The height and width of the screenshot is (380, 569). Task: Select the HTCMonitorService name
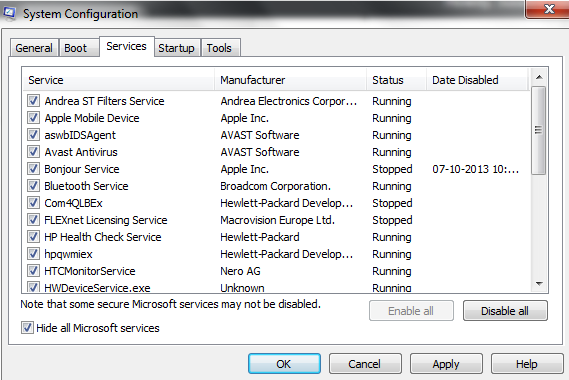90,271
